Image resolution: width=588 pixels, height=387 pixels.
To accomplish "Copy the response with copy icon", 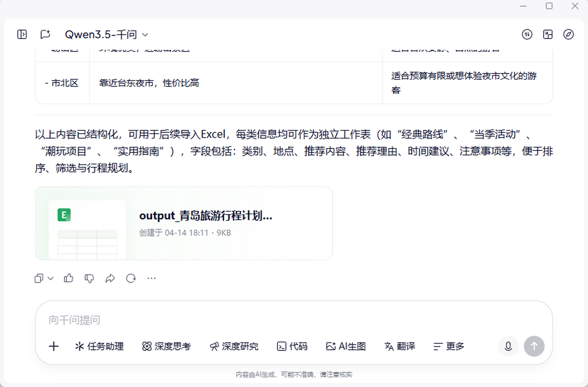I will pyautogui.click(x=39, y=278).
